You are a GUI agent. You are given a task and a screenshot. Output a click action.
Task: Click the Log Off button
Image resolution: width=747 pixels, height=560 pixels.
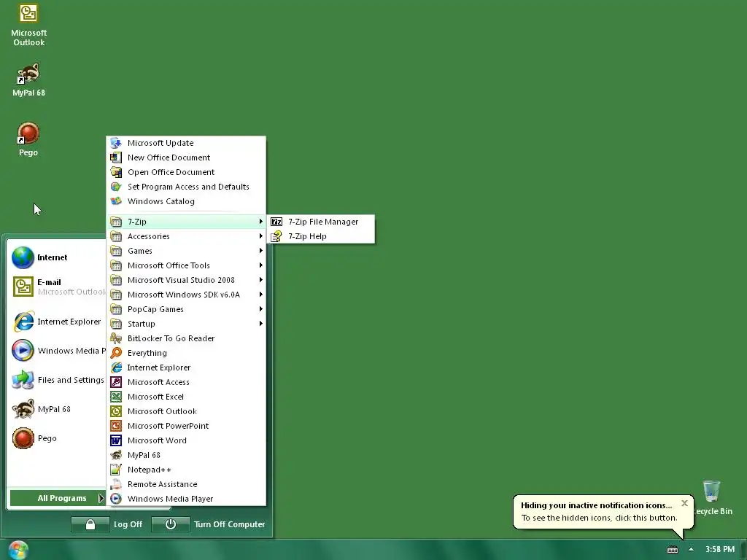(107, 524)
